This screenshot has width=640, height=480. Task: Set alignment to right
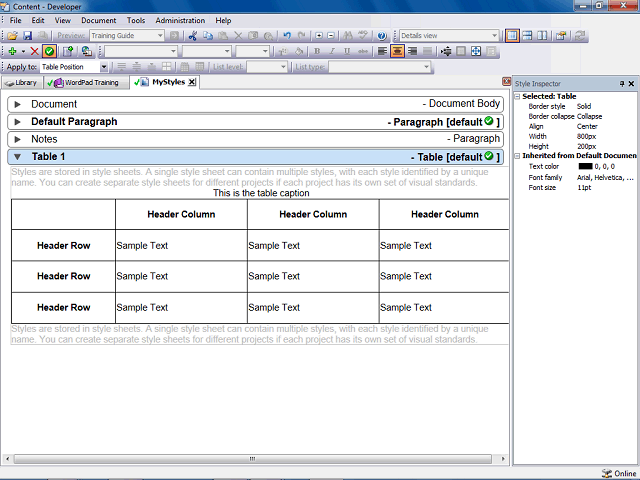[x=412, y=51]
